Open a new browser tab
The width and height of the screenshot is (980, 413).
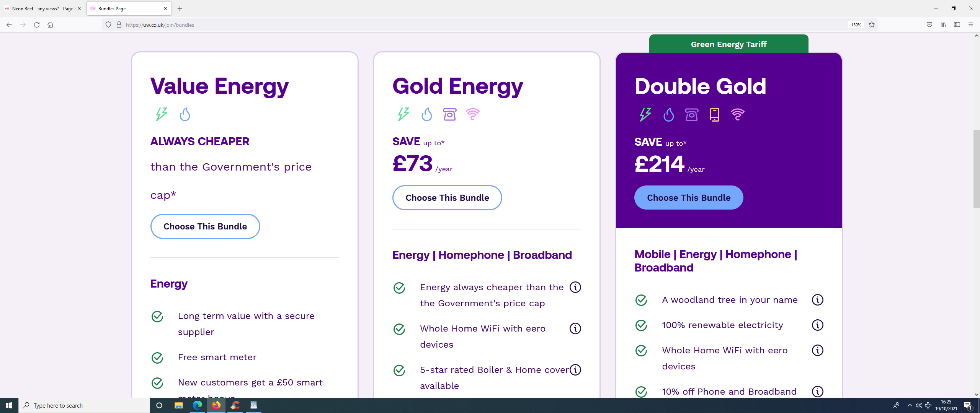(180, 8)
